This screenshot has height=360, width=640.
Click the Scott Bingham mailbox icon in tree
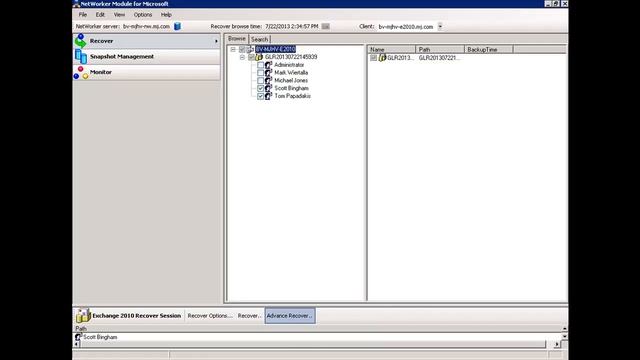tap(268, 88)
